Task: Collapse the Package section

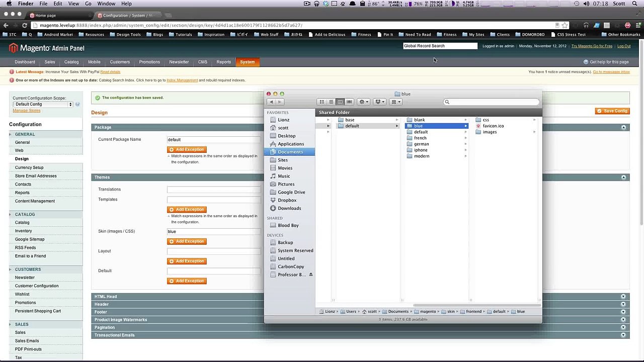Action: 623,127
